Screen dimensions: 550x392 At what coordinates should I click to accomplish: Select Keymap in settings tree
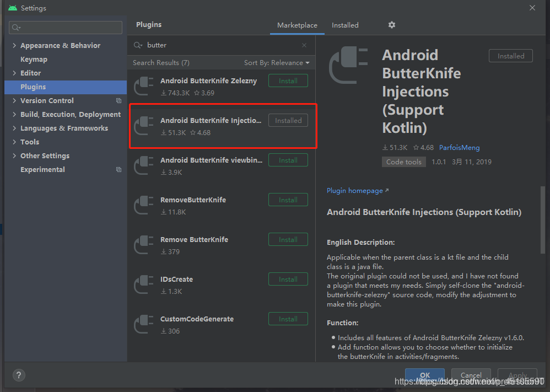[34, 60]
